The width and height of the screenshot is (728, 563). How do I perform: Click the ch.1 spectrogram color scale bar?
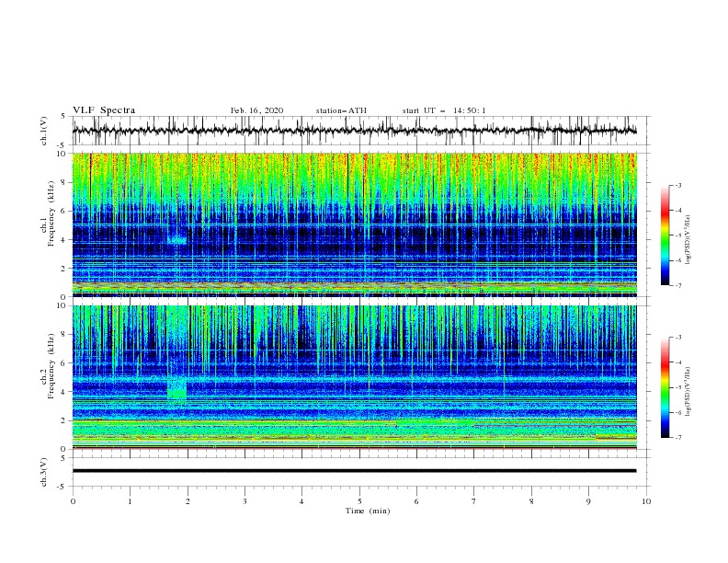point(665,236)
